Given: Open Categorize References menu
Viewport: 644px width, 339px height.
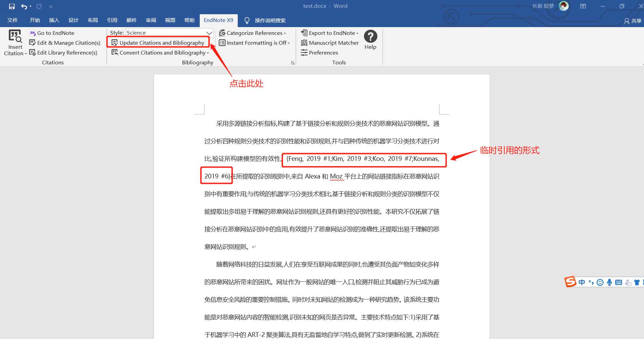Looking at the screenshot, I should click(x=253, y=33).
